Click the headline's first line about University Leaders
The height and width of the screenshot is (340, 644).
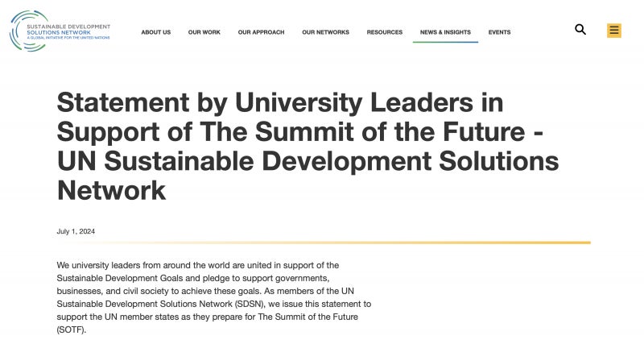pos(280,103)
